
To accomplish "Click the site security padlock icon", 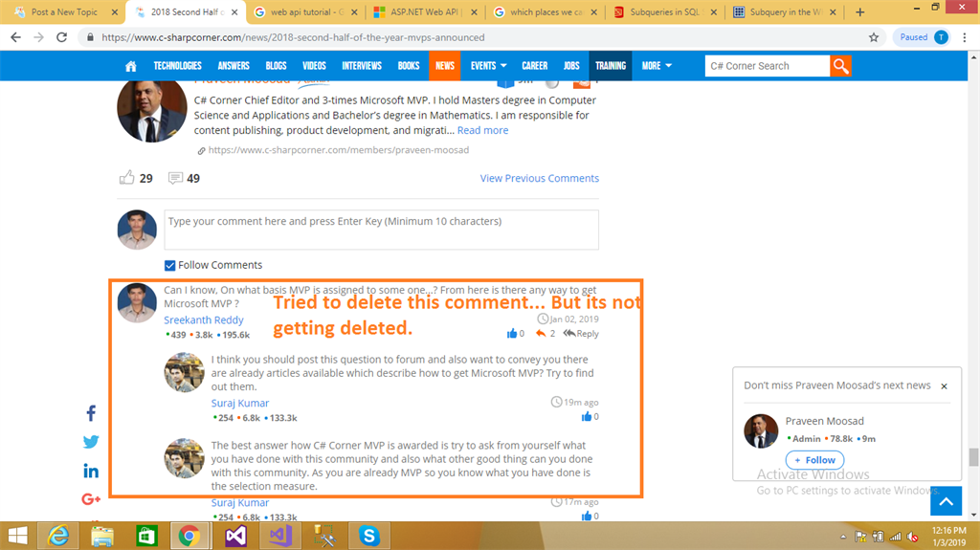I will coord(90,37).
